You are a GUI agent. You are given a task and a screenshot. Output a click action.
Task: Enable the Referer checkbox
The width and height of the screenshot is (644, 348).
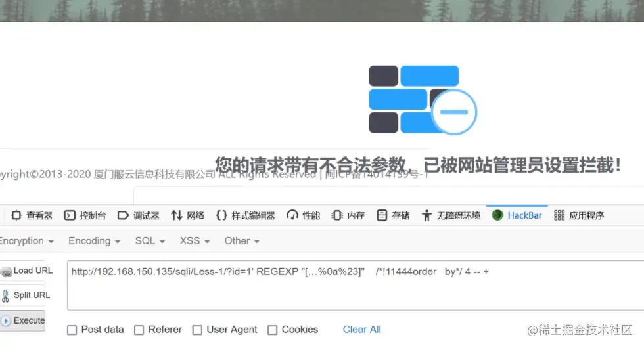pos(139,330)
